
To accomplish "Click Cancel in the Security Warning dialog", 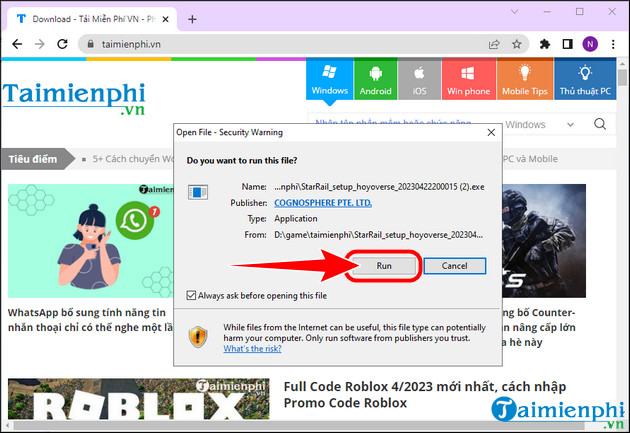I will click(x=454, y=266).
